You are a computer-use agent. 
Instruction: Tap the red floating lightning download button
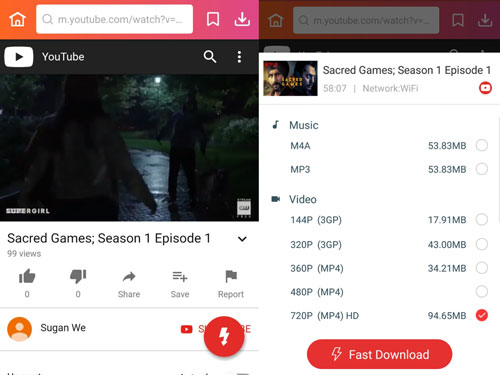224,336
